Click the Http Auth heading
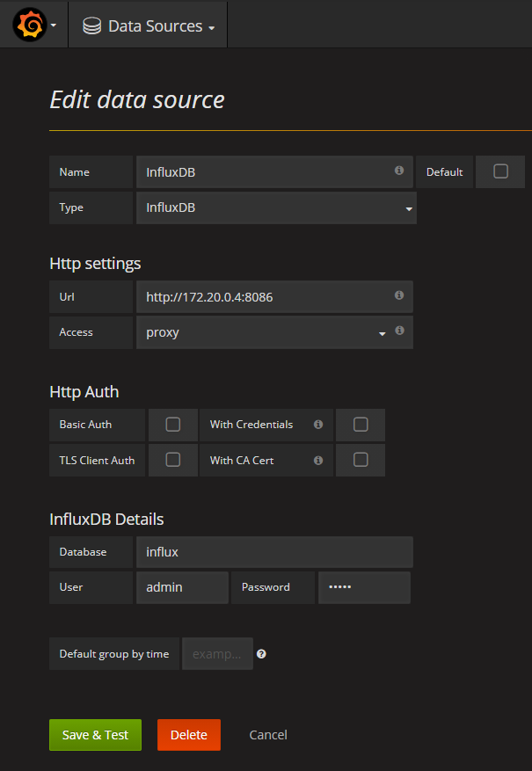Screen dimensions: 532x771 (x=84, y=392)
